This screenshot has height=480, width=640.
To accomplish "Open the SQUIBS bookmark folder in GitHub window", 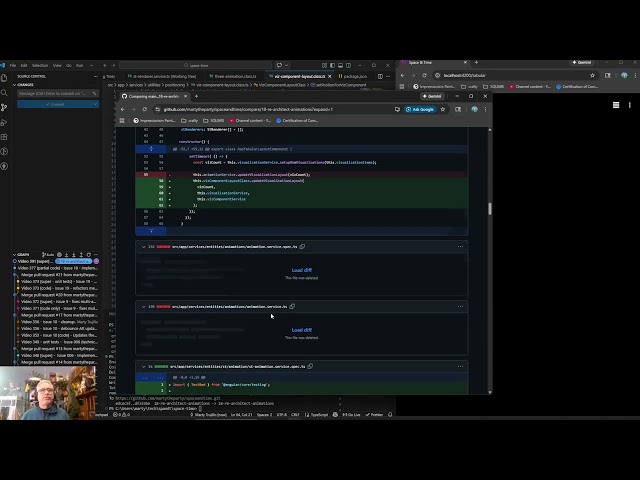I will click(214, 121).
